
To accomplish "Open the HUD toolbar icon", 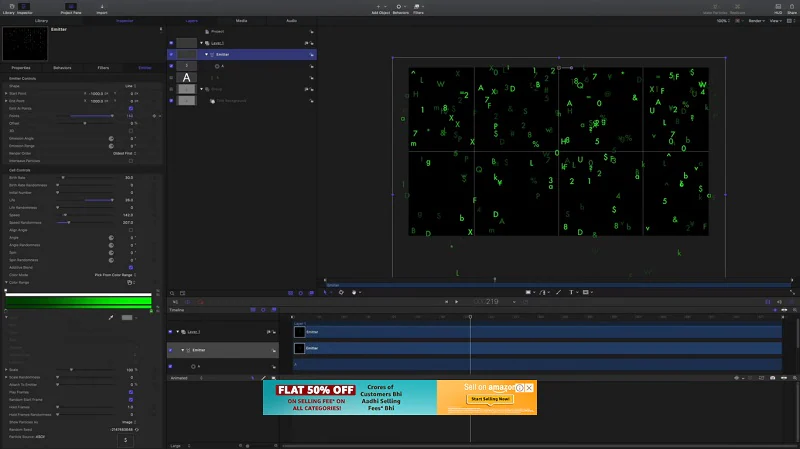I will click(x=778, y=9).
